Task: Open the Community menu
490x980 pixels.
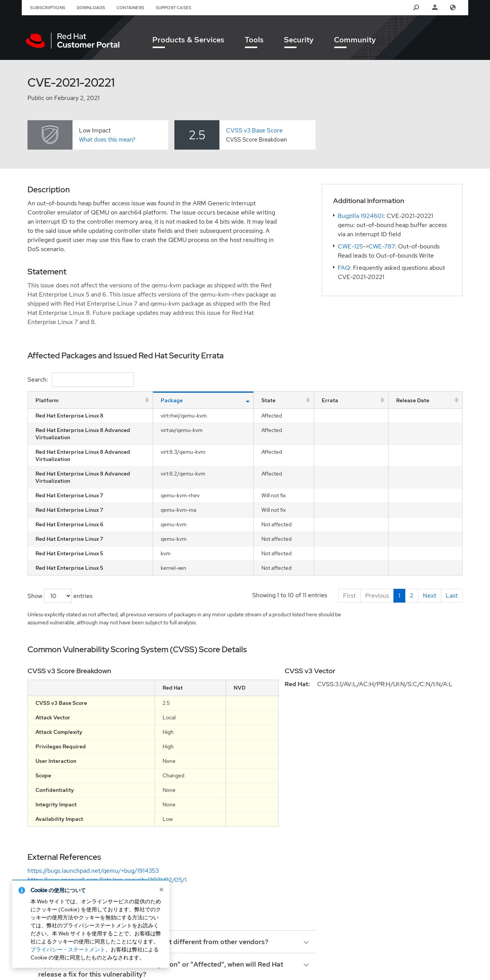Action: point(355,40)
